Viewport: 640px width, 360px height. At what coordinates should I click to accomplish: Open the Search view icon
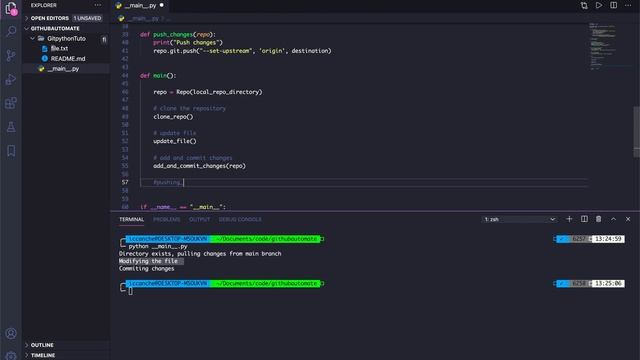(x=11, y=31)
